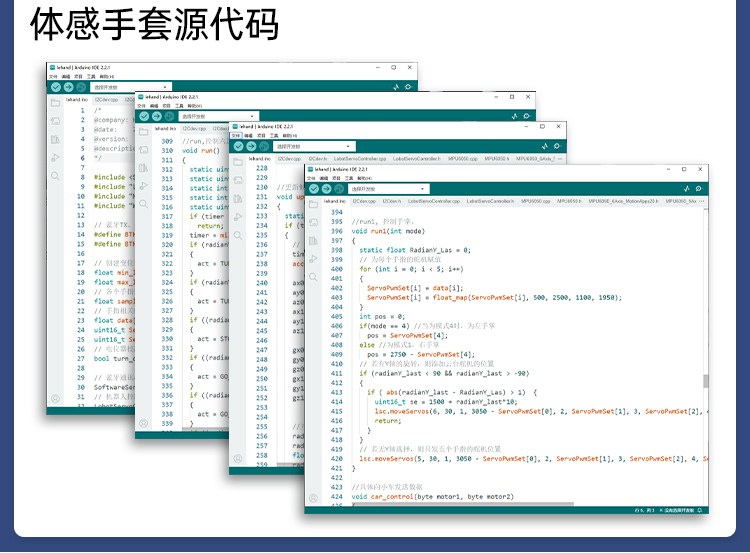Click the account icon in the third window sidebar

tap(238, 458)
